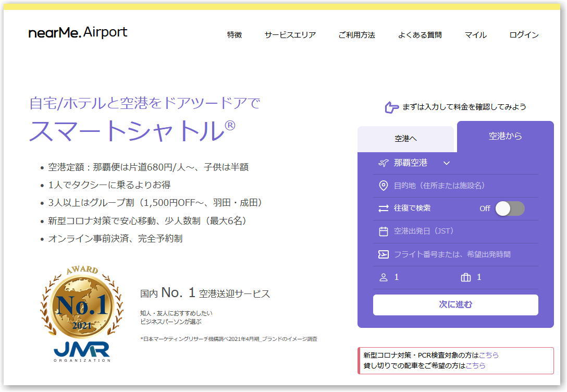Click the 次に進む button
Screen dimensions: 567x392
click(x=455, y=305)
